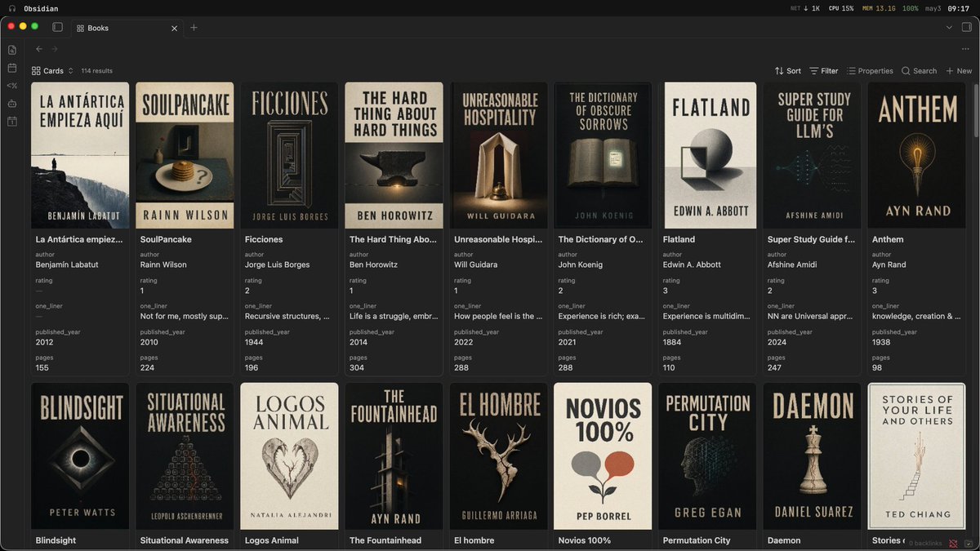
Task: Click the Ficciones card title text
Action: 264,239
